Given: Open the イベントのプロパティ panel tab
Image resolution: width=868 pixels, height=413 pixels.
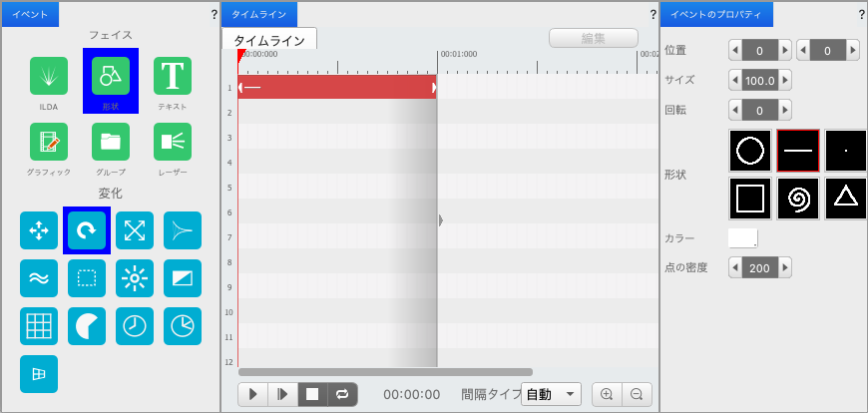Looking at the screenshot, I should click(x=716, y=14).
